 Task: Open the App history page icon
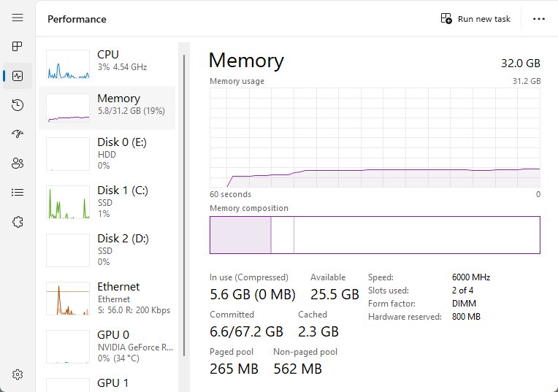[x=18, y=105]
